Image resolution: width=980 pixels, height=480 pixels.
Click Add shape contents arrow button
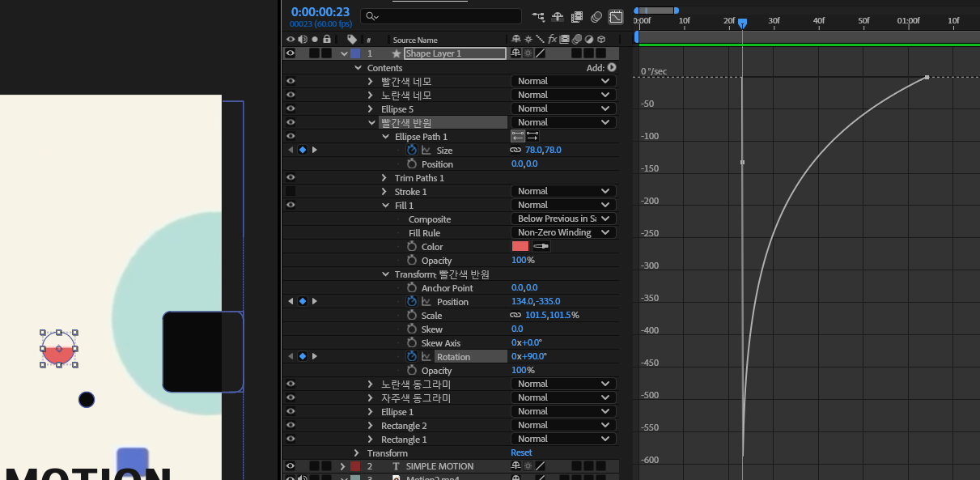pyautogui.click(x=612, y=68)
